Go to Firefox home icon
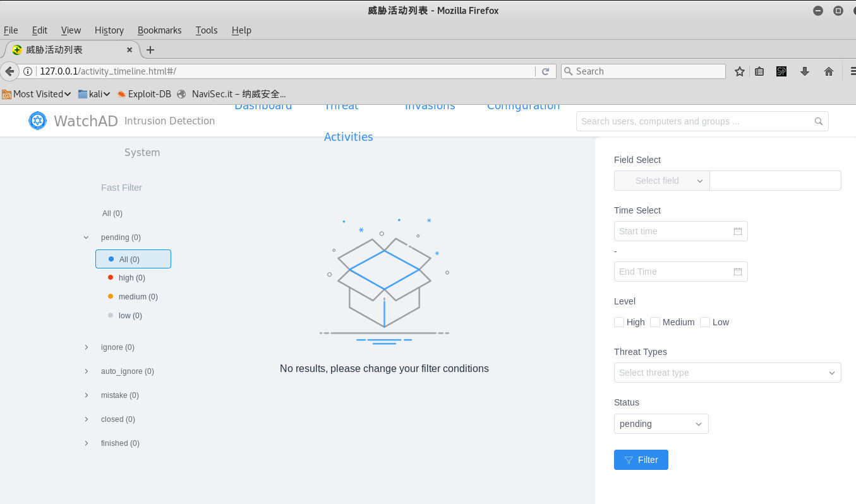The width and height of the screenshot is (856, 504). point(828,71)
